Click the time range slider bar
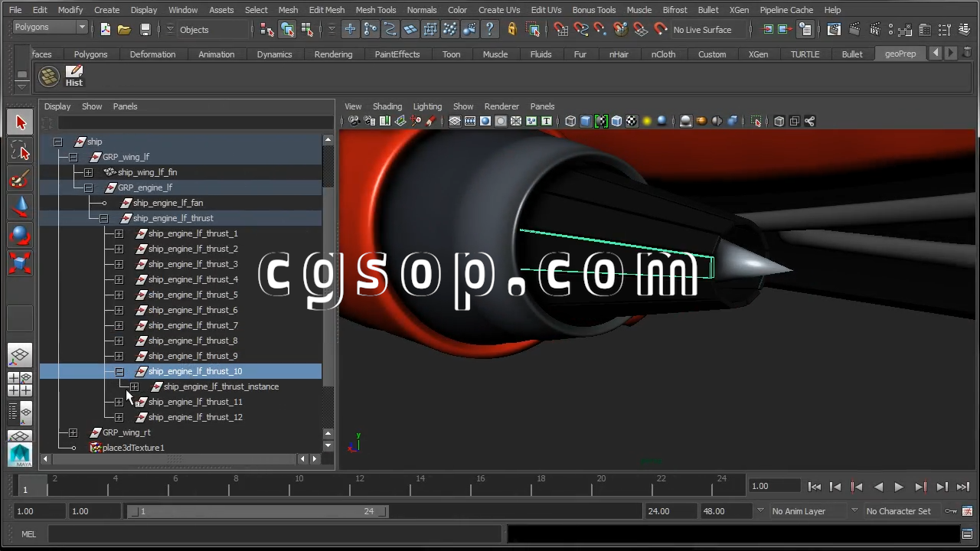 point(258,511)
